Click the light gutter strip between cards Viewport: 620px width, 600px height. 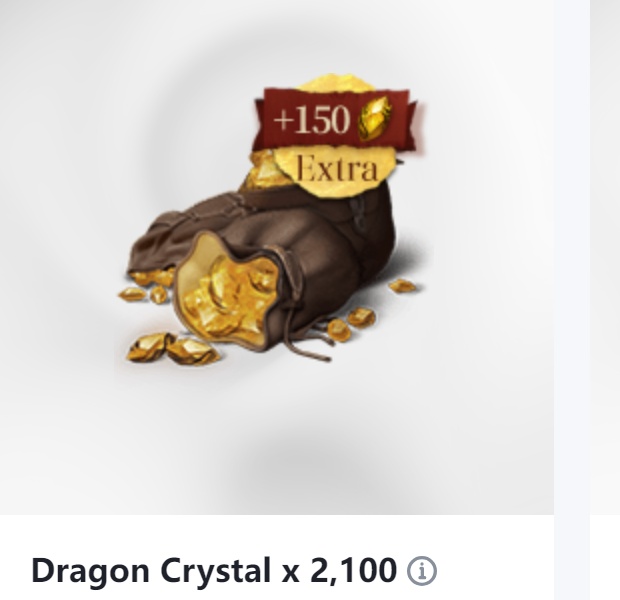pos(572,300)
